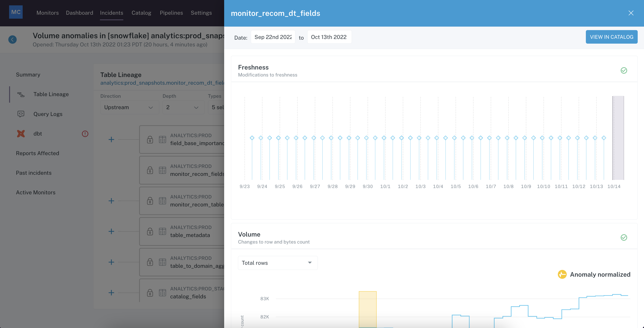This screenshot has height=328, width=644.
Task: Click the first freshness marker after 9/23
Action: pos(252,138)
